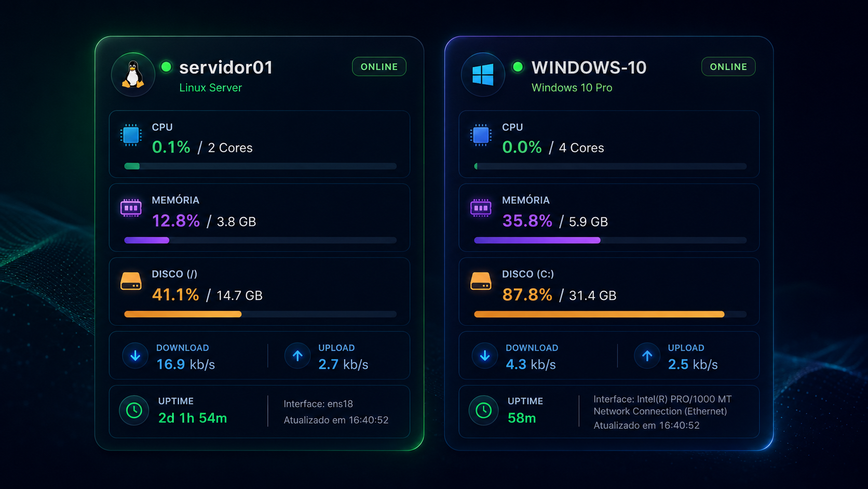Click WINDOWS-10 memory usage bar
Image resolution: width=868 pixels, height=489 pixels.
pos(611,240)
